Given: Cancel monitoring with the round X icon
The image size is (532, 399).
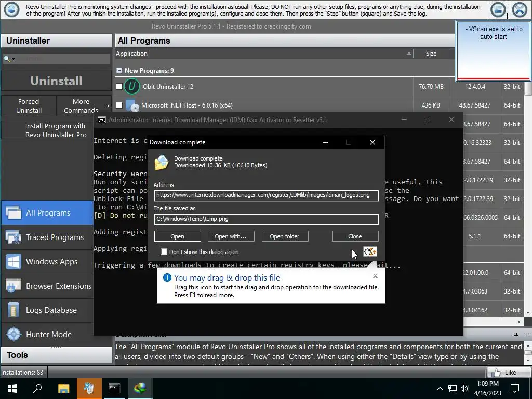Looking at the screenshot, I should coord(520,9).
